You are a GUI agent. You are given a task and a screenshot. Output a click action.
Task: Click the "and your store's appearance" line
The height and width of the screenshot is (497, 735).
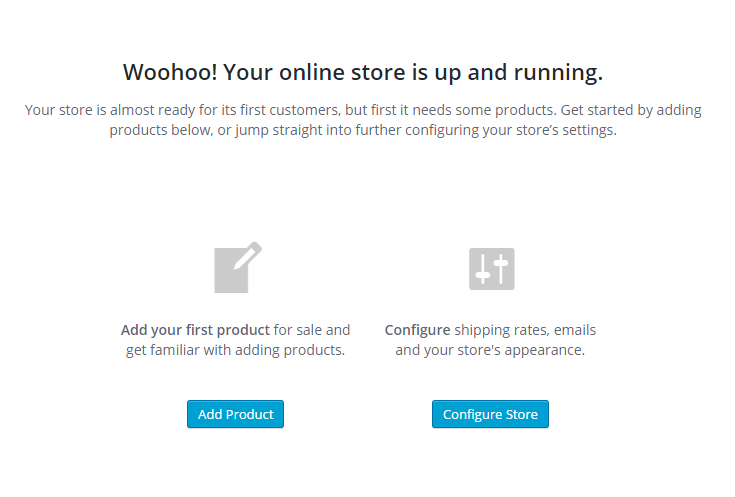(490, 350)
